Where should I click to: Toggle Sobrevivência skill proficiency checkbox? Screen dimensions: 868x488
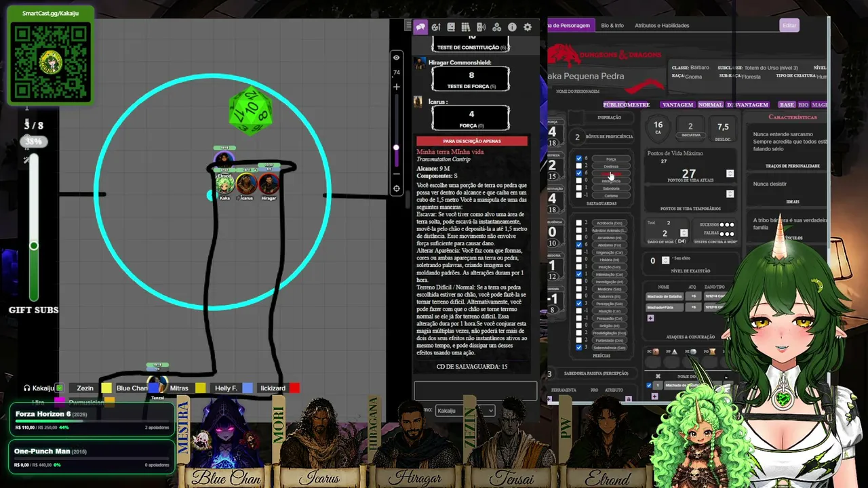pos(578,348)
